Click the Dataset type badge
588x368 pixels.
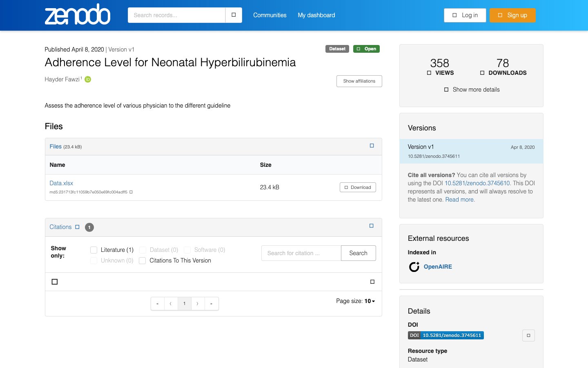tap(337, 49)
